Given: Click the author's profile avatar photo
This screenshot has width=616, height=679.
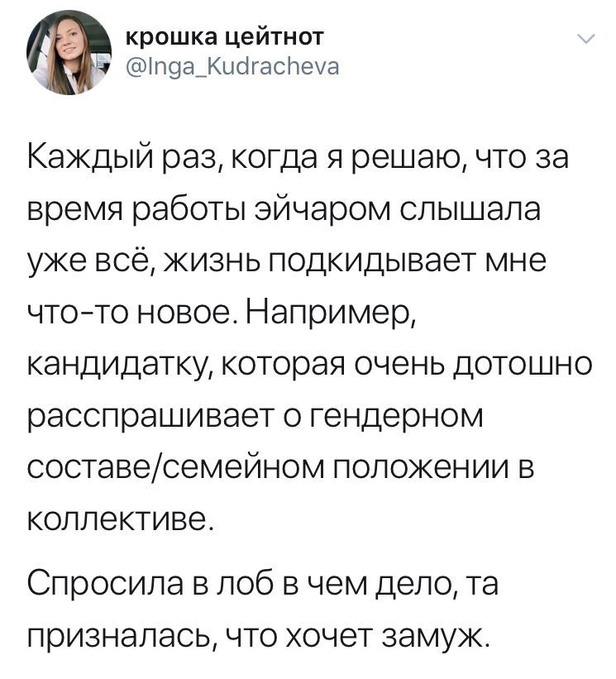Looking at the screenshot, I should [x=70, y=56].
